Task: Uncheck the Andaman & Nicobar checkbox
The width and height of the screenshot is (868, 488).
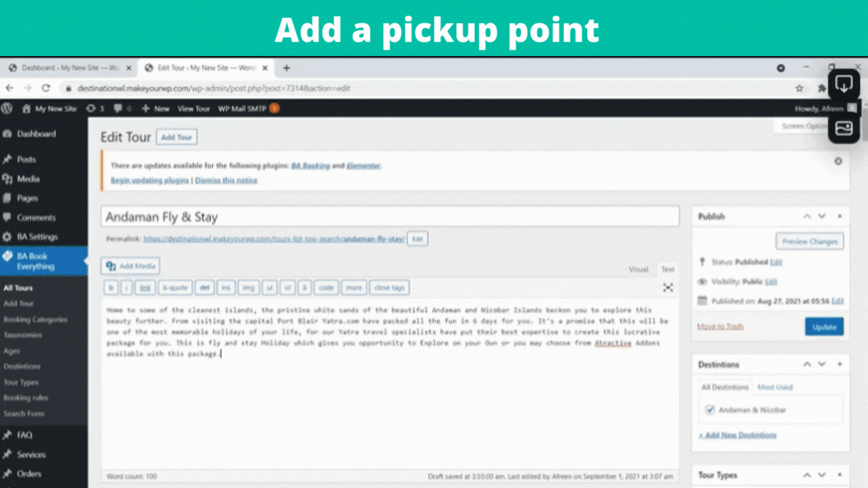Action: point(710,410)
